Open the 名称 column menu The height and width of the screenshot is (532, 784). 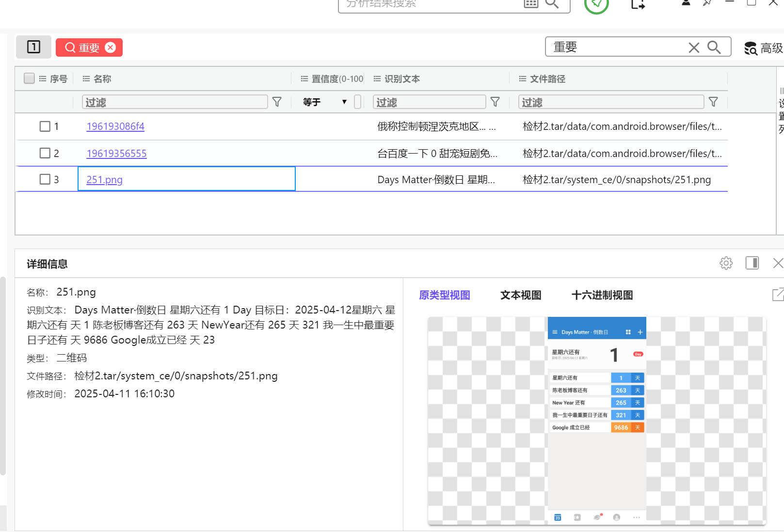tap(86, 78)
